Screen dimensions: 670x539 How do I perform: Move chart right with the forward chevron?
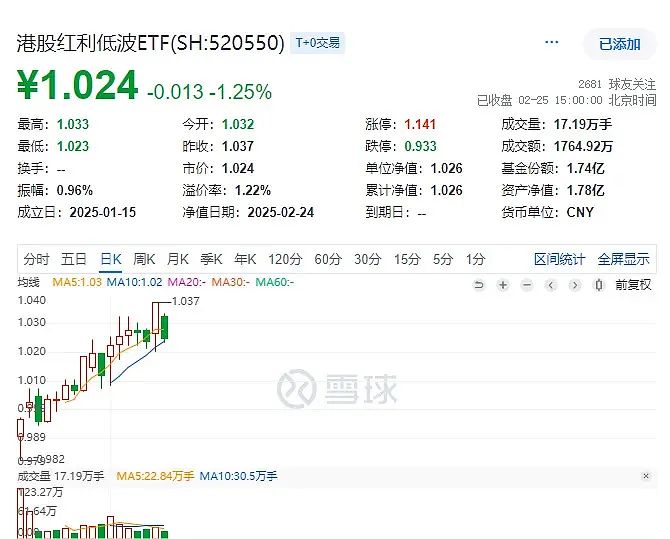coord(575,285)
